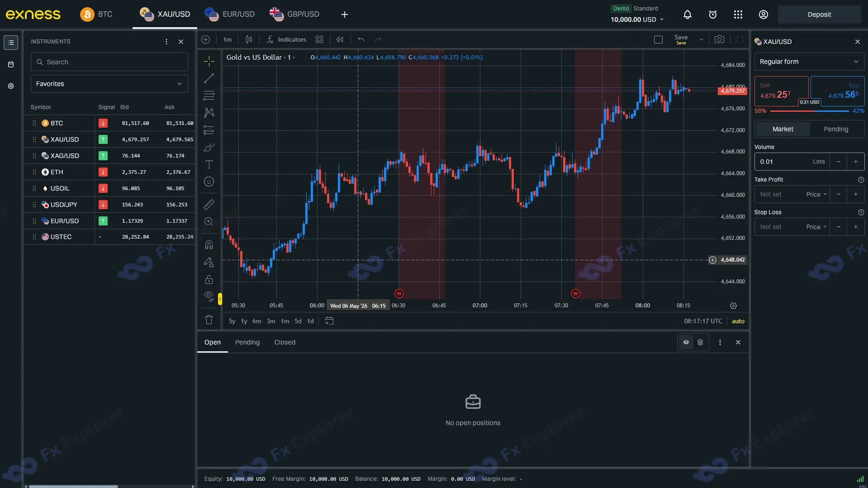Switch to Pending order type
Viewport: 868px width, 488px height.
click(836, 129)
